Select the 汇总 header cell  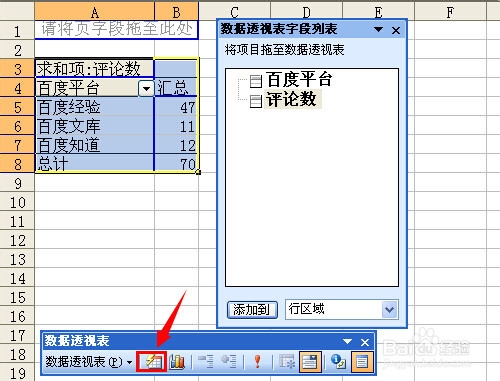click(176, 88)
